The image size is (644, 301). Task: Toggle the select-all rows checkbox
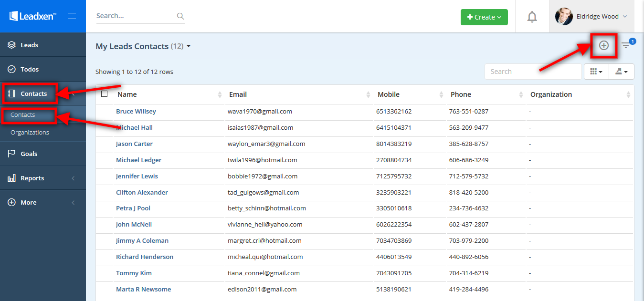(x=105, y=94)
